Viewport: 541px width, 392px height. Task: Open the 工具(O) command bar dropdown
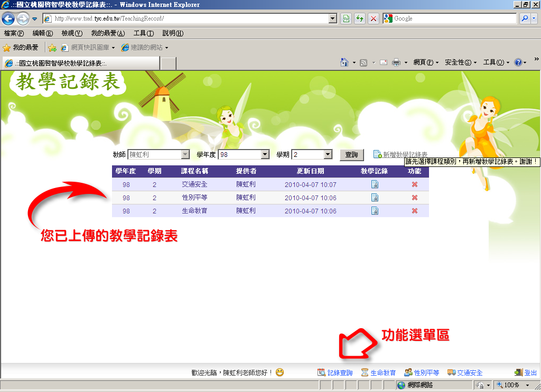click(x=496, y=62)
